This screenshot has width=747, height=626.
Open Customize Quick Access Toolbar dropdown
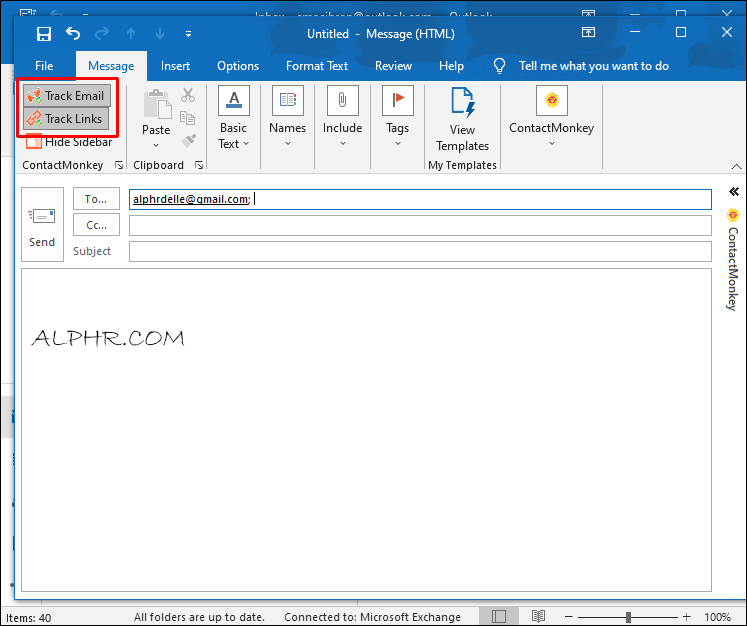coord(189,34)
